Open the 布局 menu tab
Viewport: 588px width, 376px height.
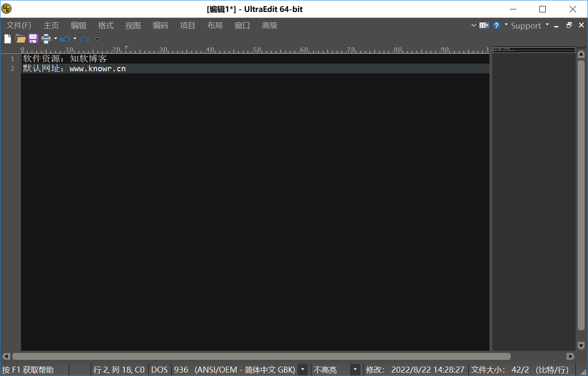pyautogui.click(x=215, y=26)
